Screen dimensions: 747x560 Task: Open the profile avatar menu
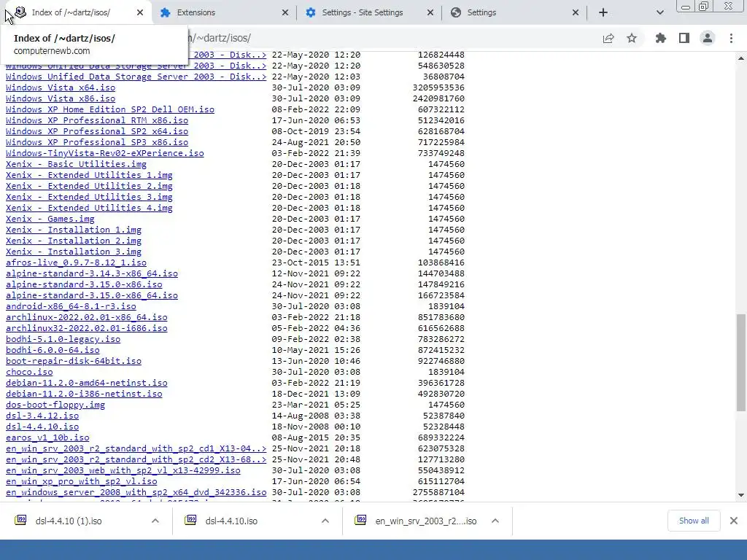click(708, 38)
